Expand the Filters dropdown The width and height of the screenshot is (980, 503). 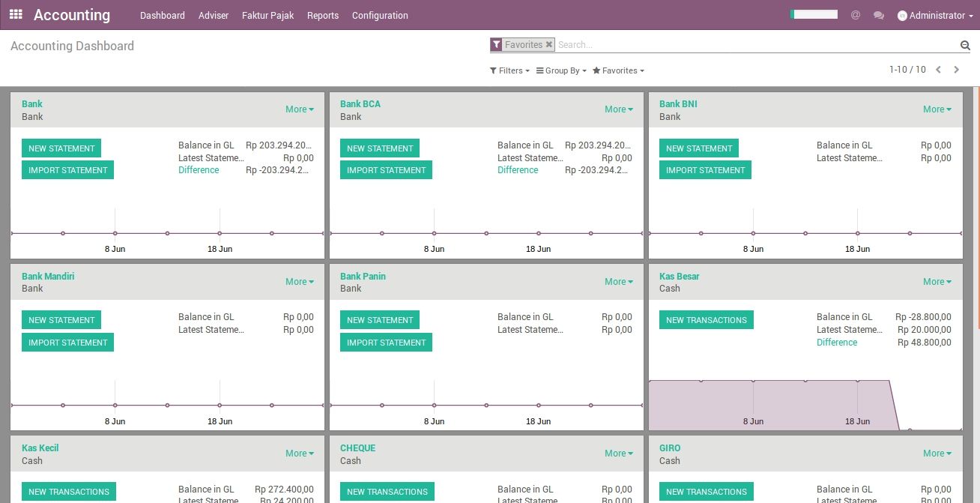(x=509, y=70)
